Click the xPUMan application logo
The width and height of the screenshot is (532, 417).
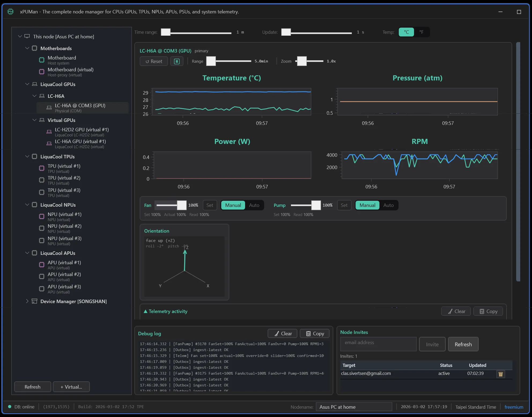point(10,12)
